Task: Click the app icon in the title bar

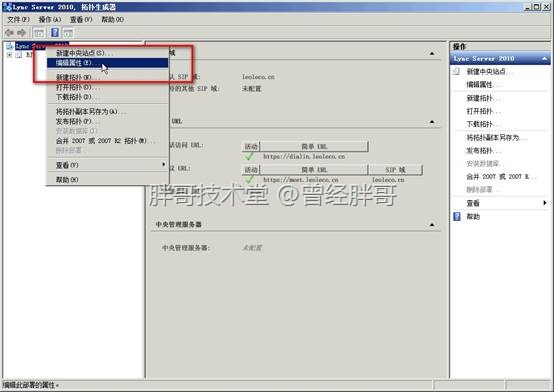Action: pyautogui.click(x=7, y=7)
